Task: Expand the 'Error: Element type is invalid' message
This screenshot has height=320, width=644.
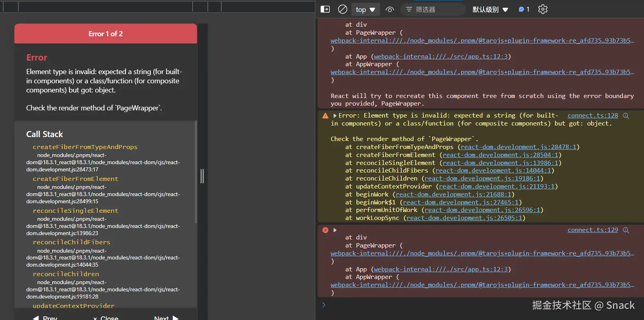Action: (x=335, y=116)
